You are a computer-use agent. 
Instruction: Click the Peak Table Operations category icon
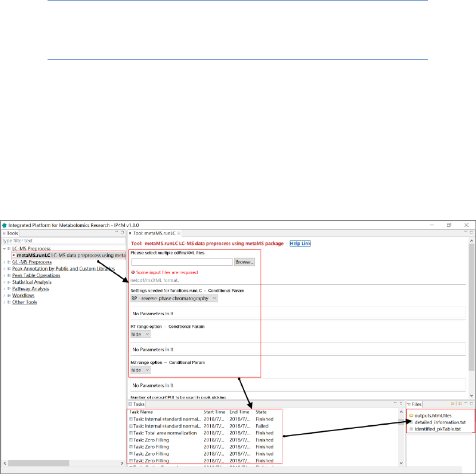9,275
